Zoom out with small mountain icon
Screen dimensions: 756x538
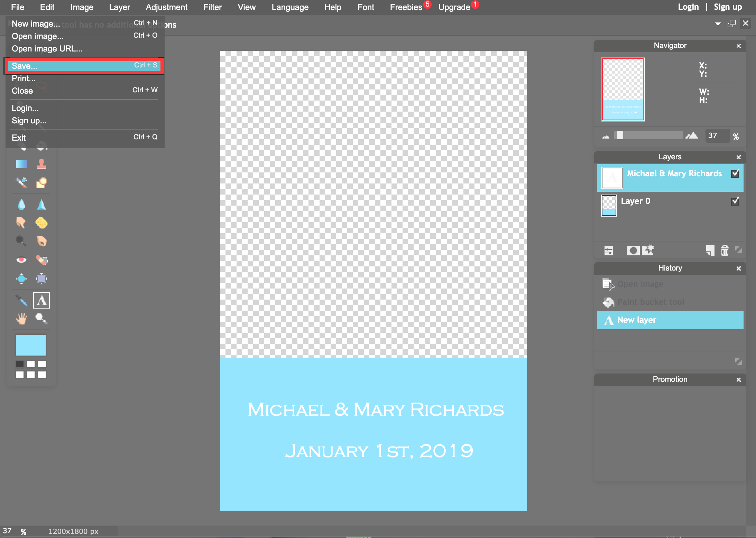606,137
